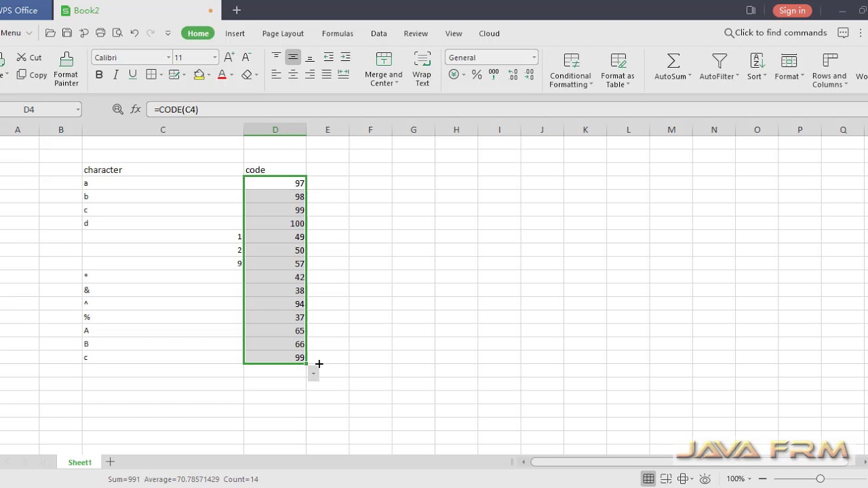Viewport: 868px width, 488px height.
Task: Add a new sheet with plus button
Action: coord(110,462)
